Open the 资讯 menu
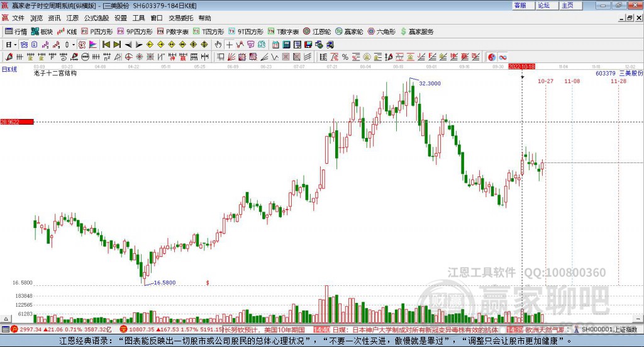Screen dimensions: 644x347 tap(54, 18)
